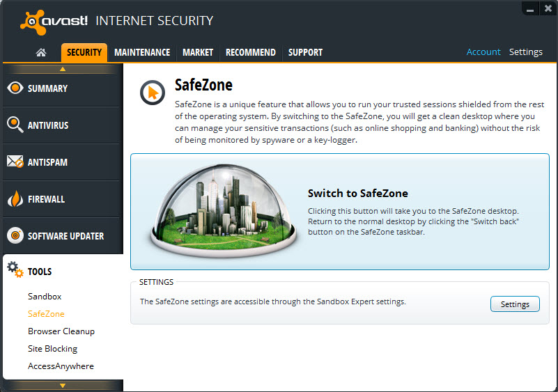
Task: Click the Antispam envelope icon
Action: (x=15, y=162)
